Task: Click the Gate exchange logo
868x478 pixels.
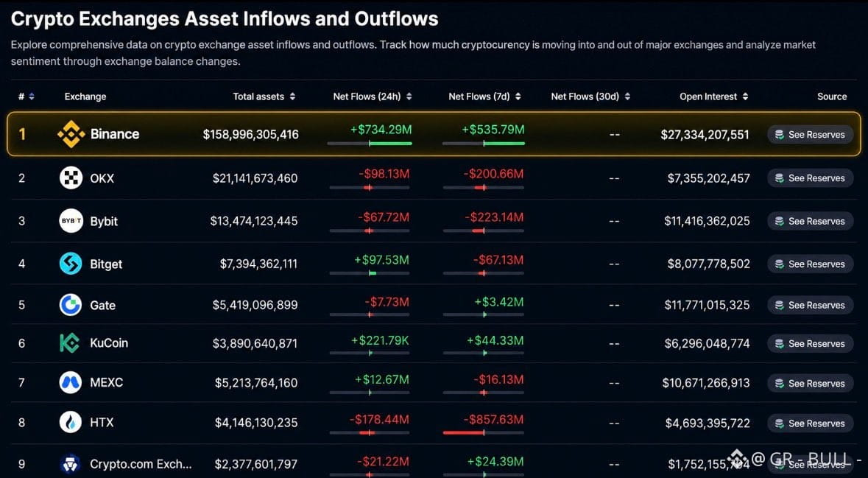Action: (71, 305)
